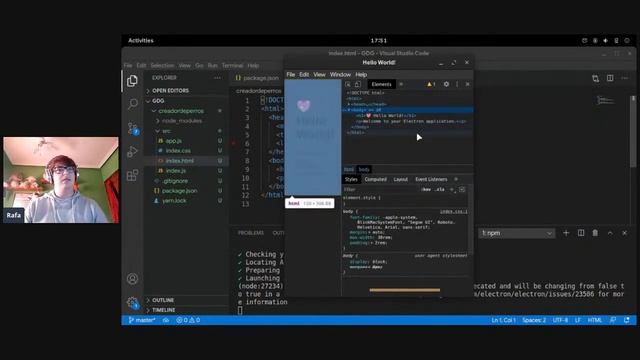640x360 pixels.
Task: Close the DevTools panel with the X
Action: [467, 84]
